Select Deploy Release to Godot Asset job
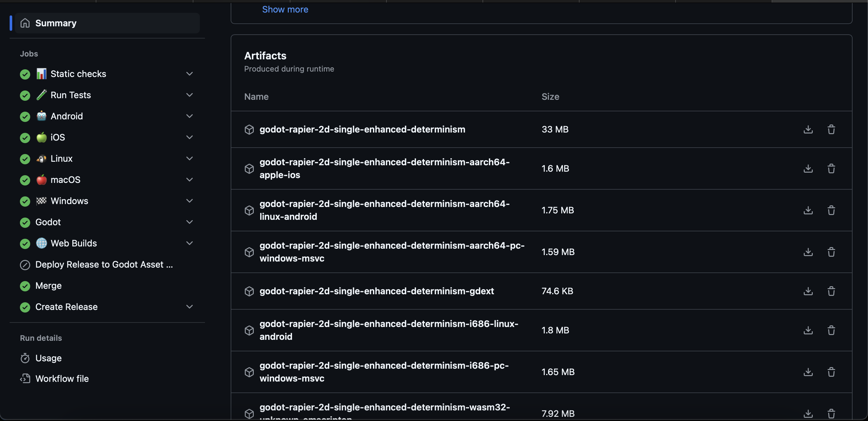Image resolution: width=868 pixels, height=421 pixels. click(x=104, y=264)
